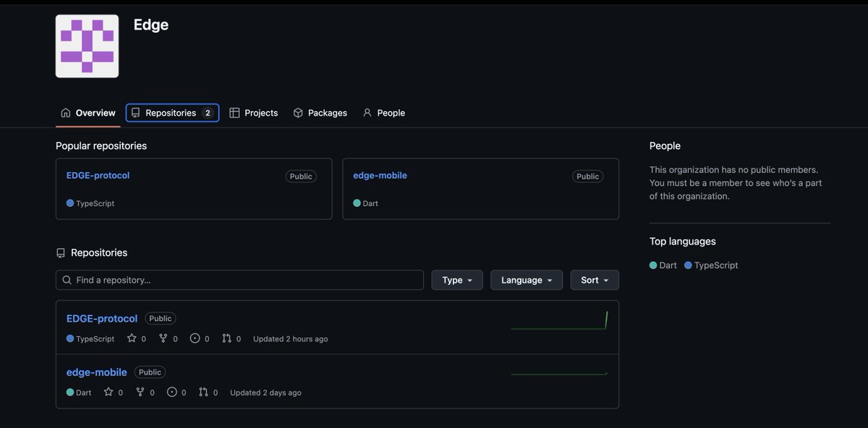The height and width of the screenshot is (428, 868).
Task: Click 'Updated 2 hours ago' text
Action: pyautogui.click(x=290, y=338)
